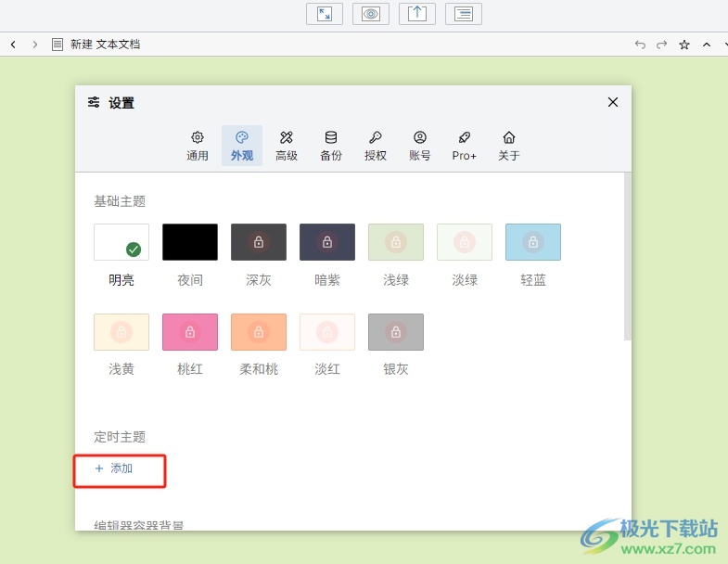Open the outline list toolbar icon
The height and width of the screenshot is (564, 728).
(x=464, y=14)
